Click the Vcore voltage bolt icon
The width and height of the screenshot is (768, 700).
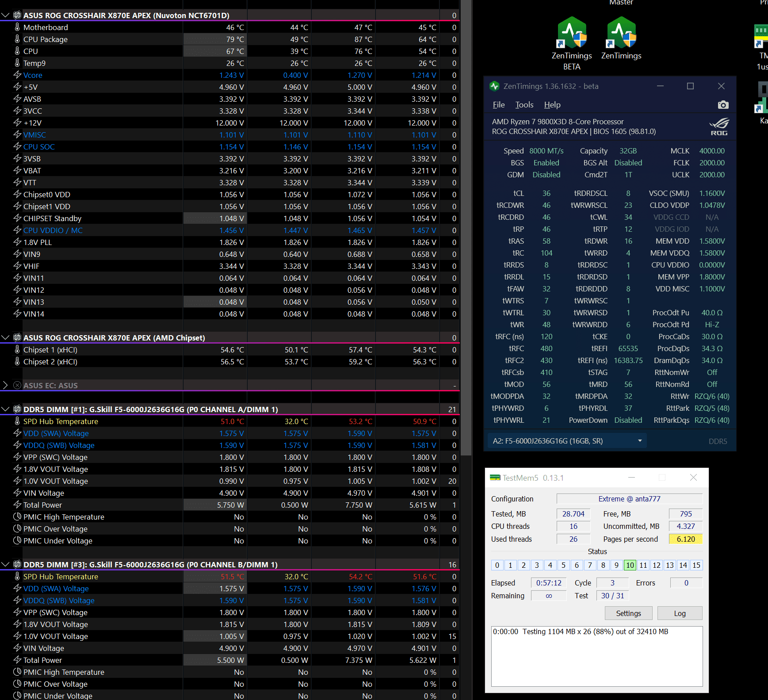tap(17, 75)
